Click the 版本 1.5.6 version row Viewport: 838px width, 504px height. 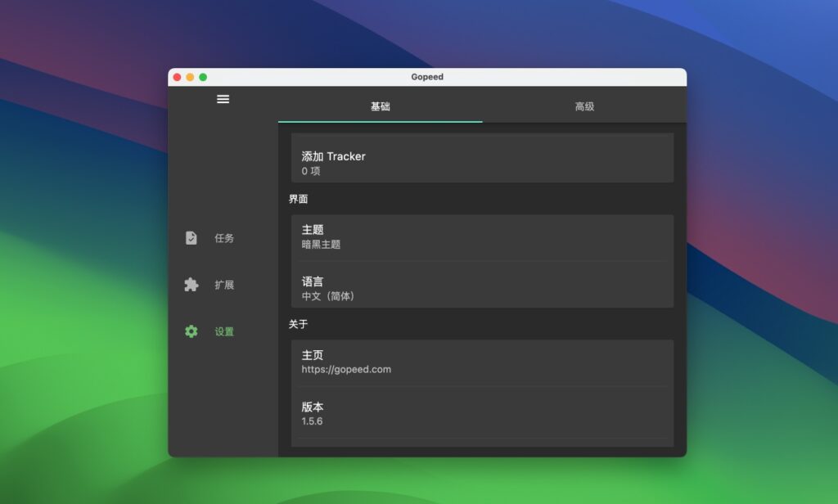coord(482,414)
